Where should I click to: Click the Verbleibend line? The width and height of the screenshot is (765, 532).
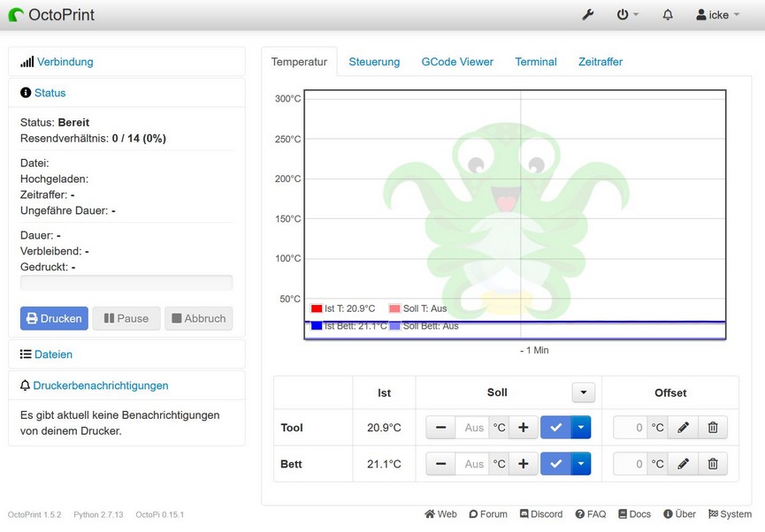55,251
